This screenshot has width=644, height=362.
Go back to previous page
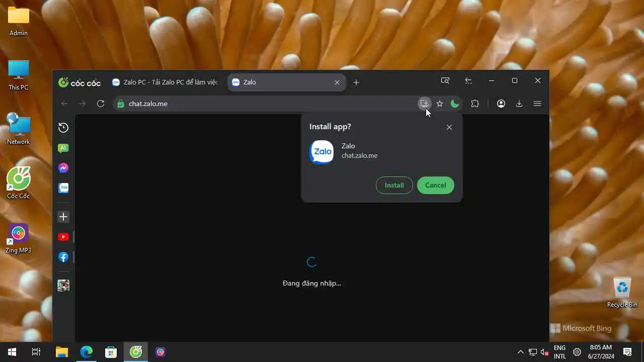coord(64,104)
